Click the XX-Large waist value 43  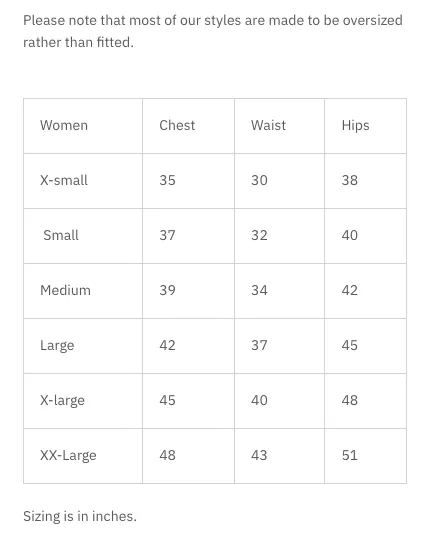(x=259, y=455)
